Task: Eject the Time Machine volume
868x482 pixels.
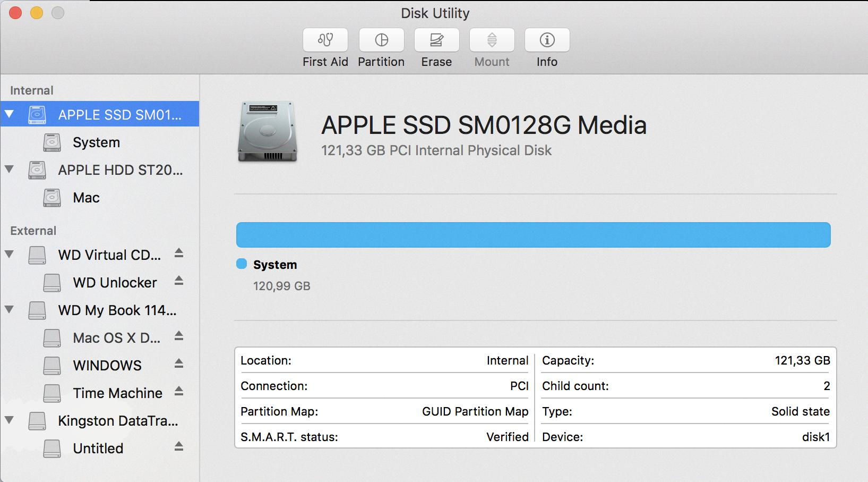Action: pos(179,392)
